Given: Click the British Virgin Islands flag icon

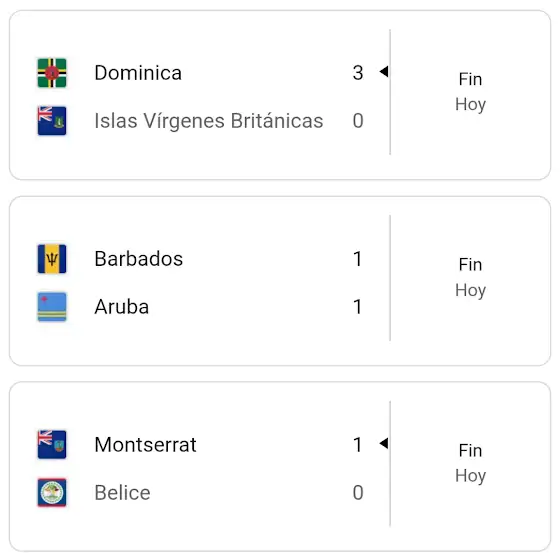Looking at the screenshot, I should pyautogui.click(x=52, y=121).
